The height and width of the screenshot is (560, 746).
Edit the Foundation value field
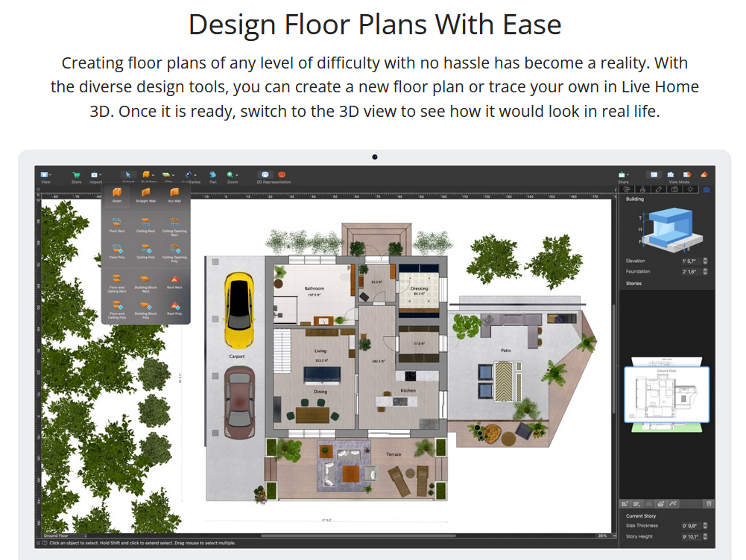pyautogui.click(x=691, y=272)
